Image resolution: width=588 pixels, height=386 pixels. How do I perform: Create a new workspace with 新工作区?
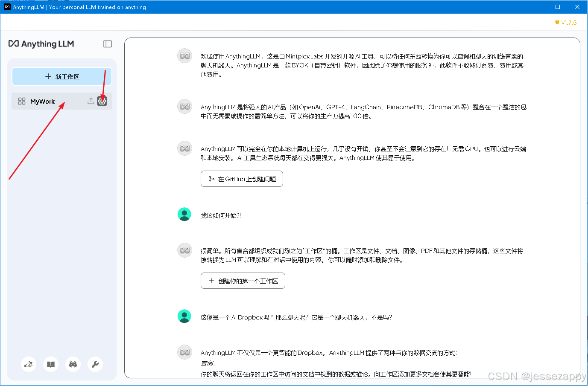tap(62, 77)
